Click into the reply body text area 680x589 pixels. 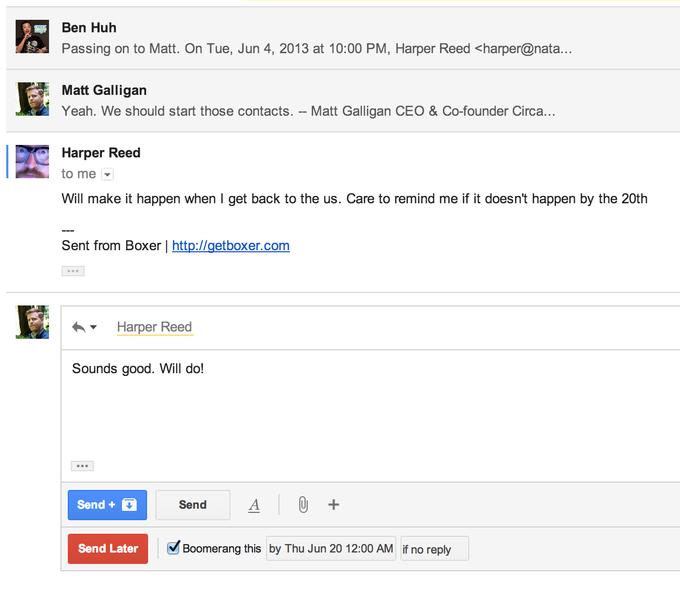click(x=370, y=410)
